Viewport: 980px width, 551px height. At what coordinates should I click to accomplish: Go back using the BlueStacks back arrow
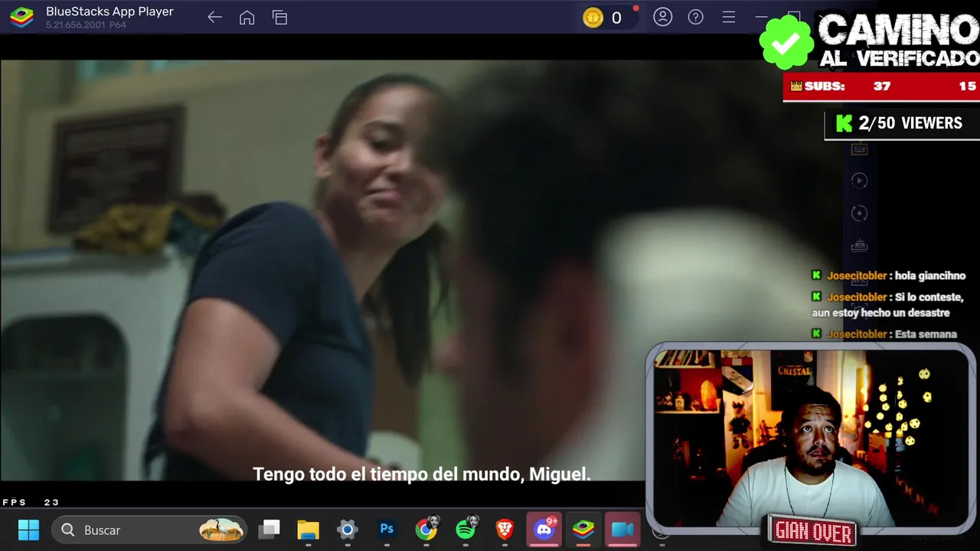[x=214, y=17]
